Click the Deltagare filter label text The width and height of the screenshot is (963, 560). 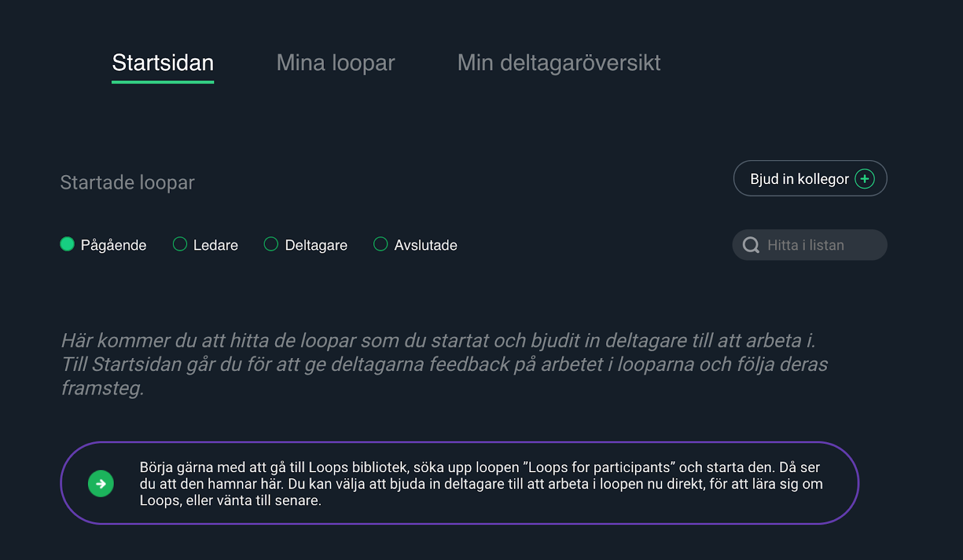(x=316, y=245)
